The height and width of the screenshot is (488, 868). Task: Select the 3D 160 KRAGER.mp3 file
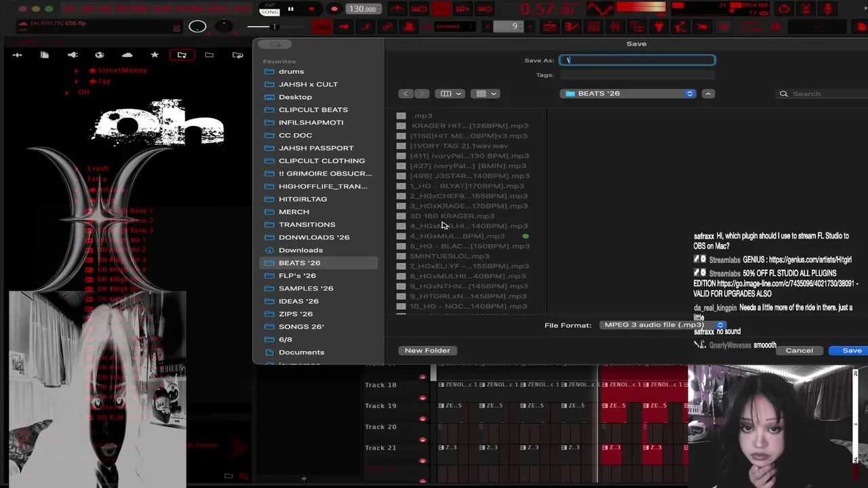(x=452, y=216)
